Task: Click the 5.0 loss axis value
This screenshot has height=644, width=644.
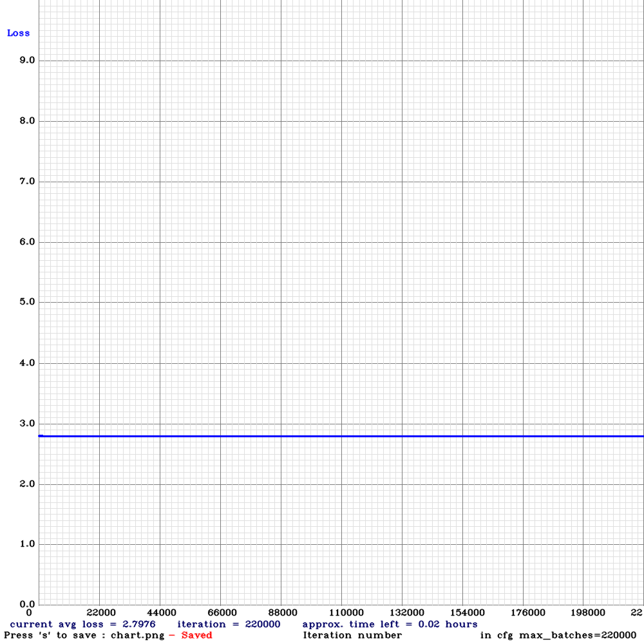Action: 27,302
